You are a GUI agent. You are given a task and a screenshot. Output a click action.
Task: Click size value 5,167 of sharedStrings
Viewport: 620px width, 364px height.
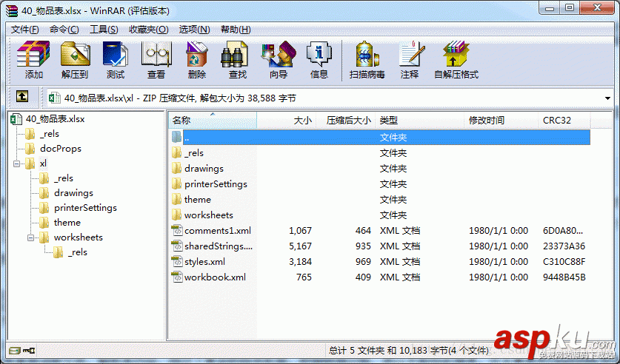click(x=300, y=246)
